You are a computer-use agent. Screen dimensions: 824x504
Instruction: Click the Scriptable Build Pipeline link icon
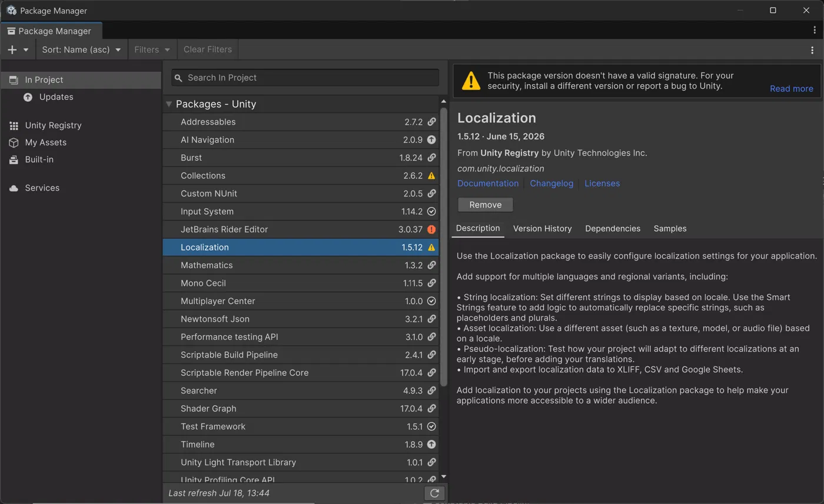pyautogui.click(x=431, y=355)
